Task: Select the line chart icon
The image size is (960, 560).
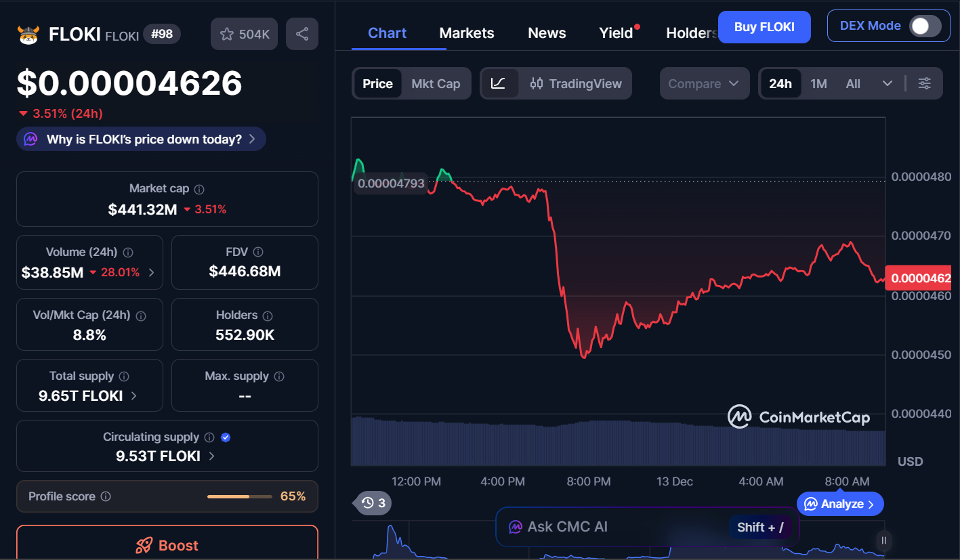Action: (x=499, y=83)
